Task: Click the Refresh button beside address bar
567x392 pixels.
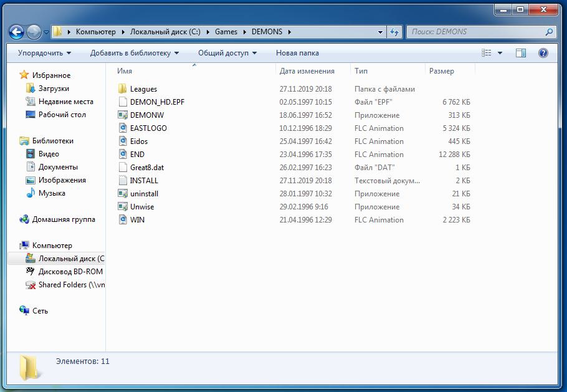Action: pyautogui.click(x=394, y=32)
